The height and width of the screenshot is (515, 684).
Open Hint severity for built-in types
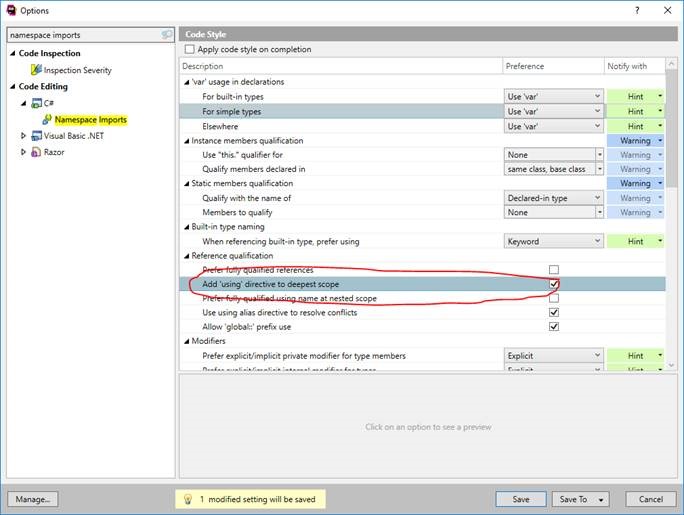(x=635, y=96)
